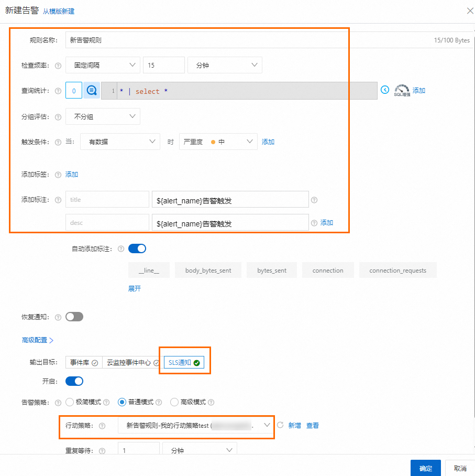Open the 固定间隔 frequency type dropdown

coord(103,65)
